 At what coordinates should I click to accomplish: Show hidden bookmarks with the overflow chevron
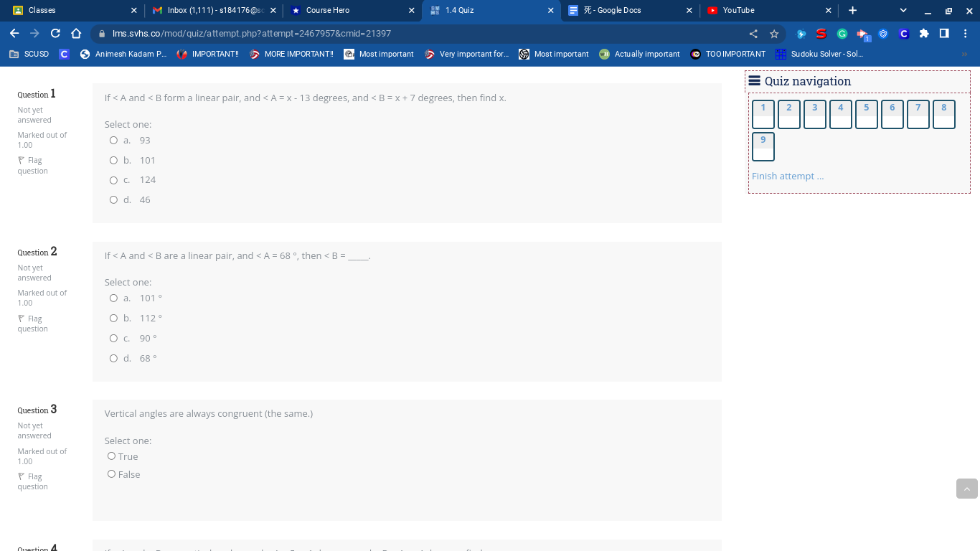[x=965, y=54]
